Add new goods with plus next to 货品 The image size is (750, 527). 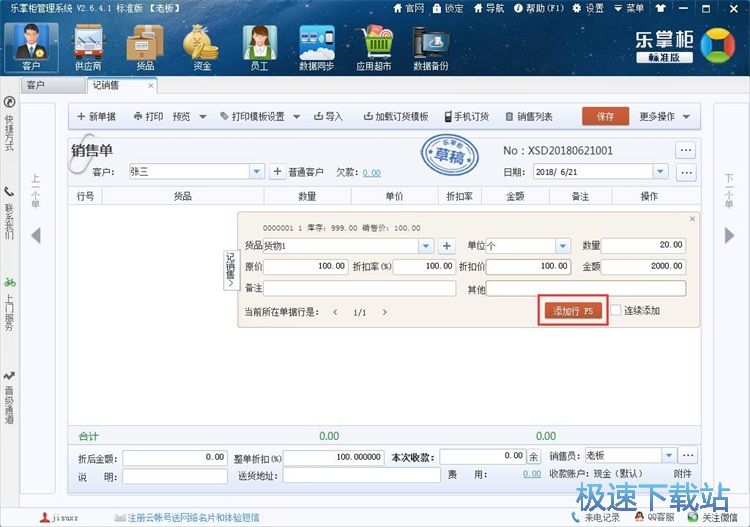446,246
